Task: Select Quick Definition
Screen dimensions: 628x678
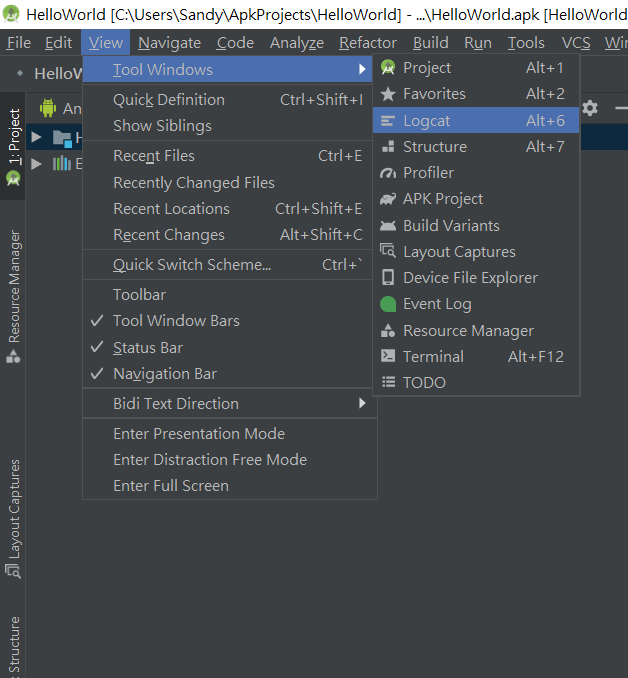Action: tap(227, 100)
